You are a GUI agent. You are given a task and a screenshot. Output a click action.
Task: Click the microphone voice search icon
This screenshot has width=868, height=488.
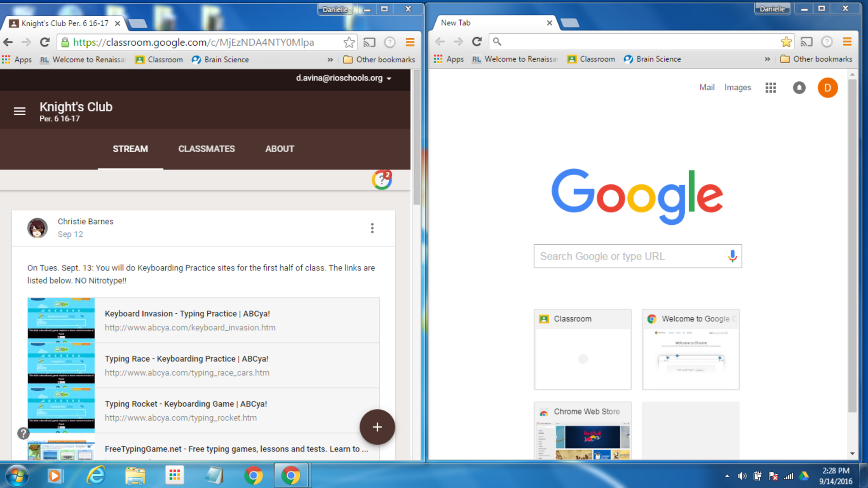point(732,256)
